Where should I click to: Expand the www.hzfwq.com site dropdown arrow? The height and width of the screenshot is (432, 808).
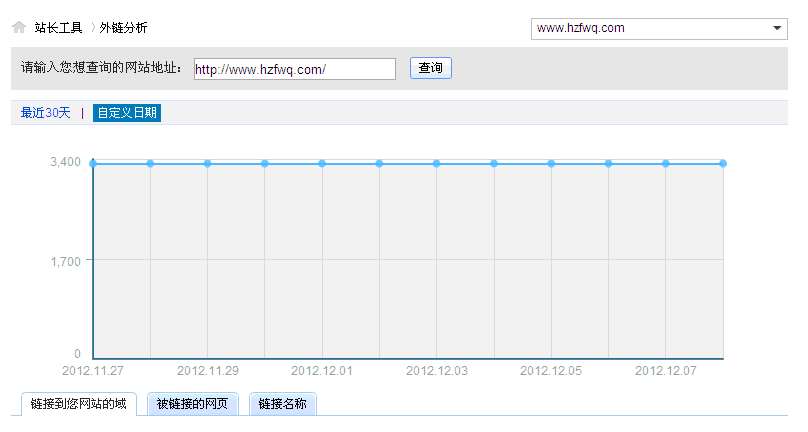(x=778, y=28)
